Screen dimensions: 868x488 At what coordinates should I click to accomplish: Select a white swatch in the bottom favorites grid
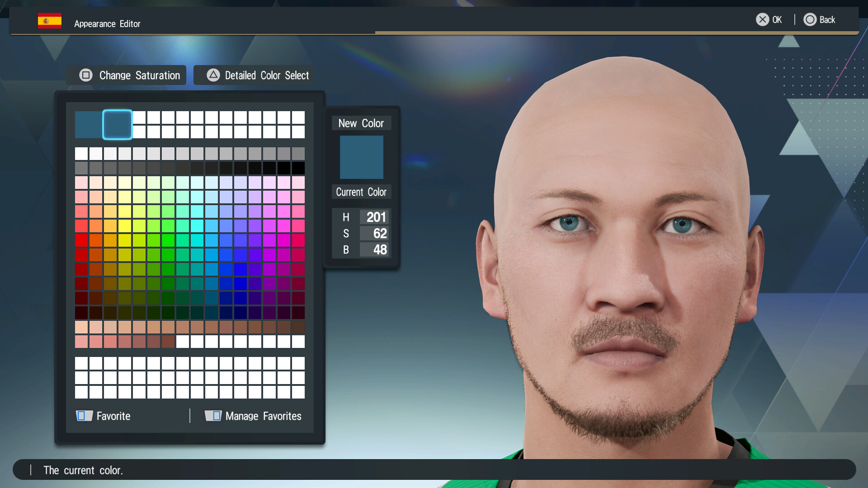82,363
